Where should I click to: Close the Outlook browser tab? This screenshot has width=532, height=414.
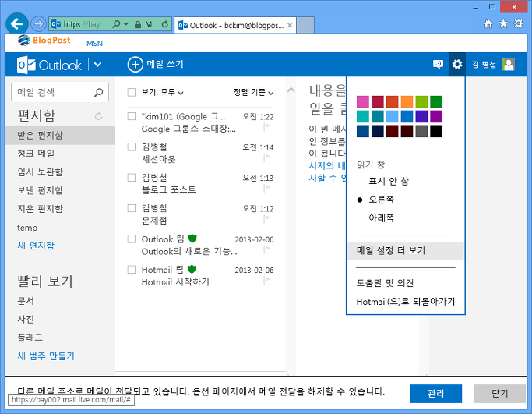[290, 25]
